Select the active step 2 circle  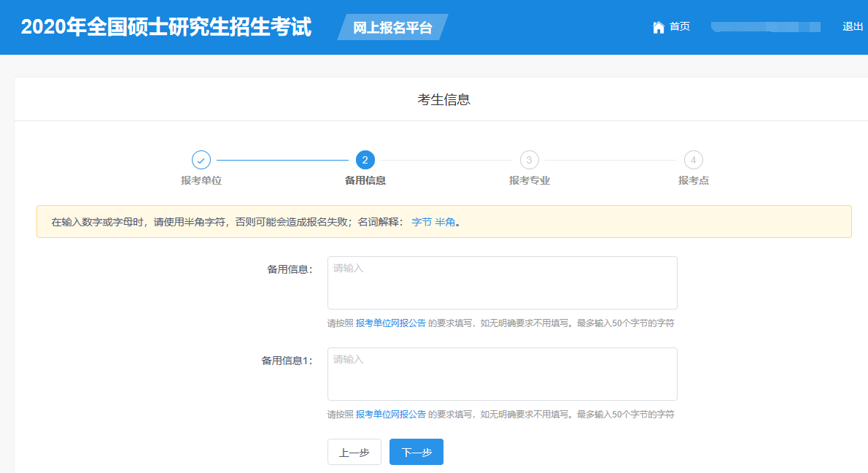[x=365, y=160]
